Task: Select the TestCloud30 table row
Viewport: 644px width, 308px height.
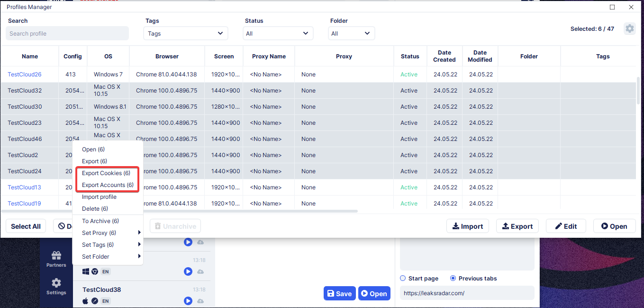Action: point(318,107)
